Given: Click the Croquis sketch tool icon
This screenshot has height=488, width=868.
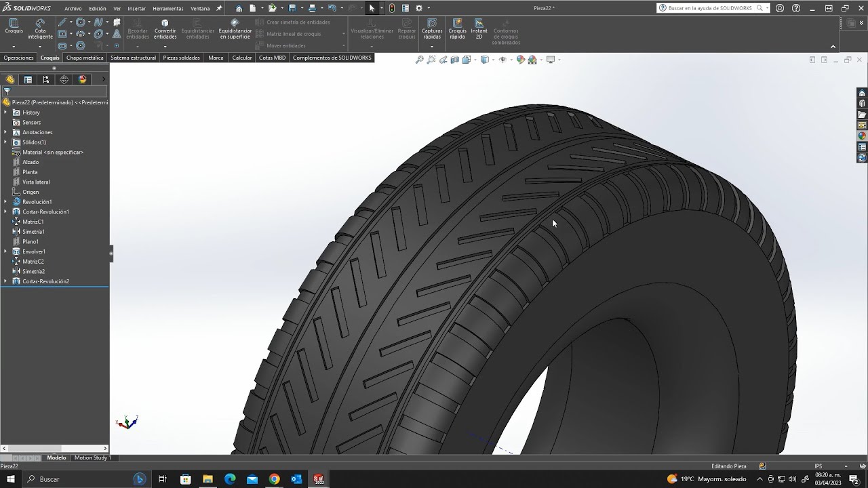Looking at the screenshot, I should (x=14, y=22).
